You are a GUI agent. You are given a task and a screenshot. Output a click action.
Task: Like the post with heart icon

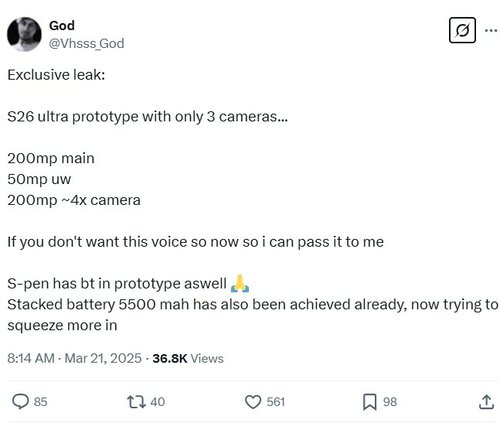[x=253, y=402]
